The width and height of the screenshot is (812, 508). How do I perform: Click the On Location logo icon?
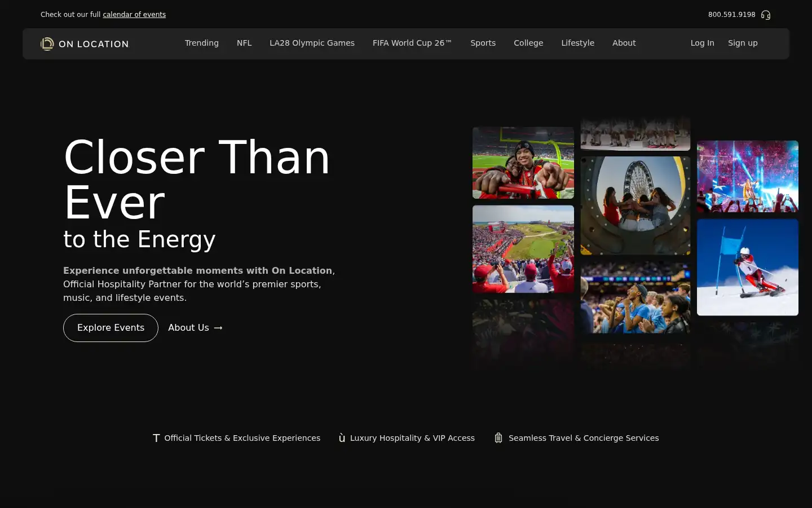[47, 43]
